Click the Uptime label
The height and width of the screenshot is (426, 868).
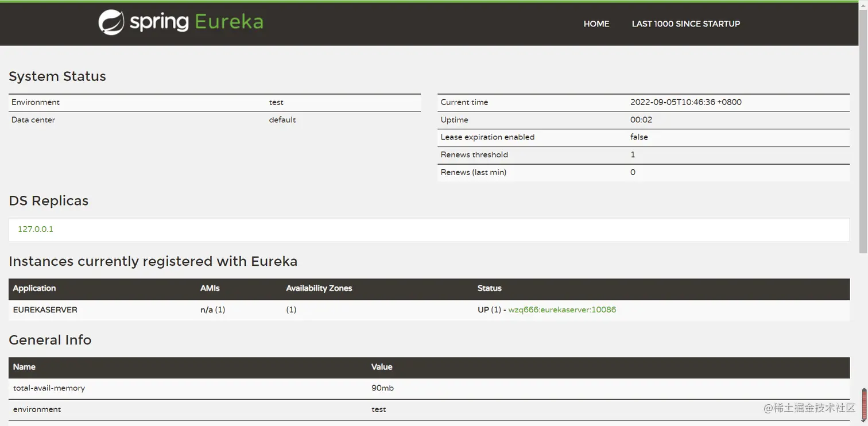click(454, 120)
